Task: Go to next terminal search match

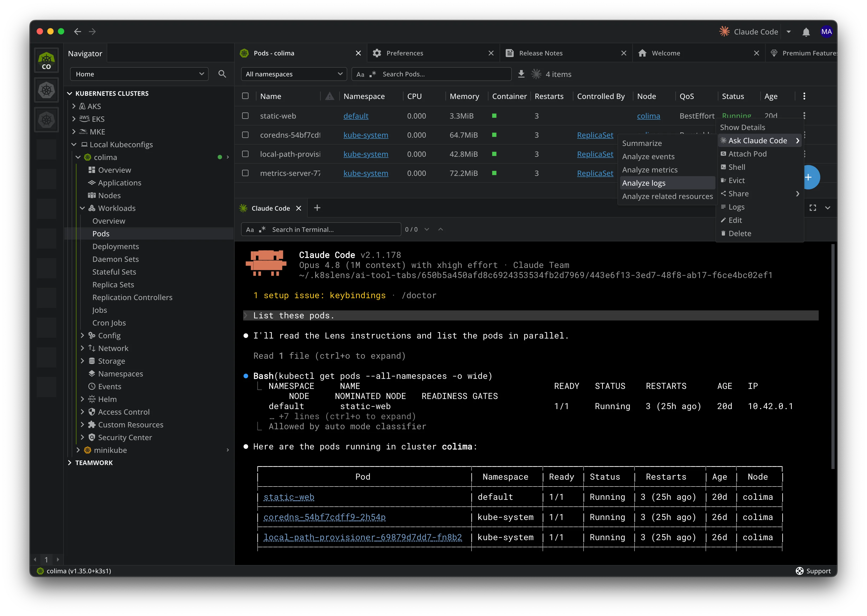Action: pos(427,229)
